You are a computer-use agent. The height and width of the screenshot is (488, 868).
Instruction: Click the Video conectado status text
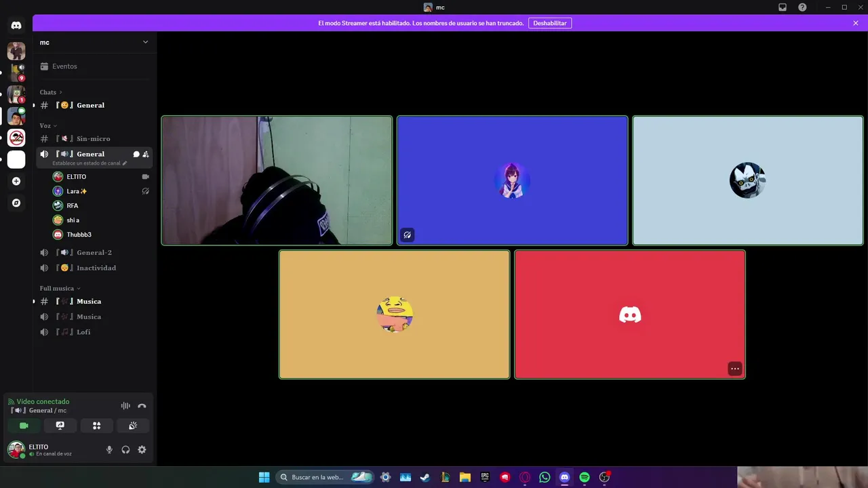click(x=43, y=401)
